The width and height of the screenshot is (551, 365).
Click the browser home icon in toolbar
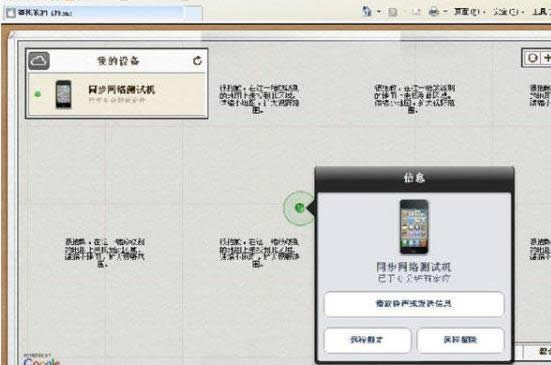coord(367,12)
